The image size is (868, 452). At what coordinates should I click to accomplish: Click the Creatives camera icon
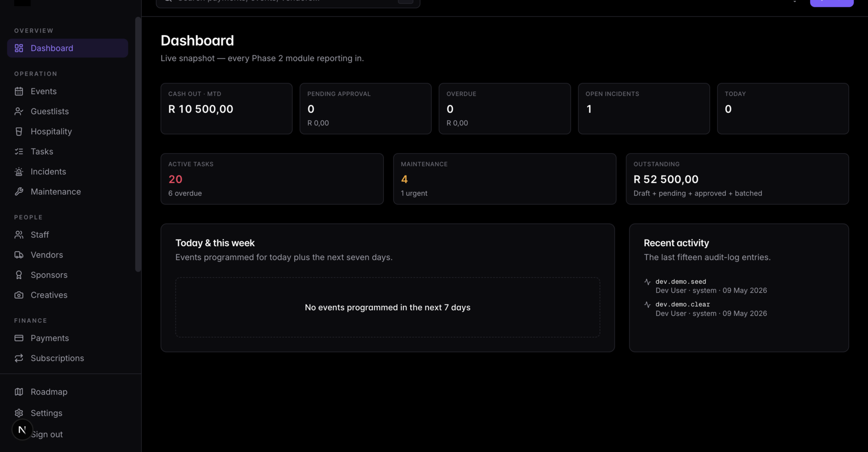pos(19,295)
